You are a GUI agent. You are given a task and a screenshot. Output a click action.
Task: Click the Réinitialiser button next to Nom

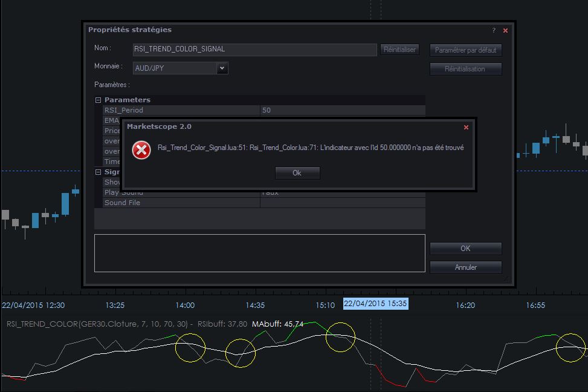(x=399, y=49)
